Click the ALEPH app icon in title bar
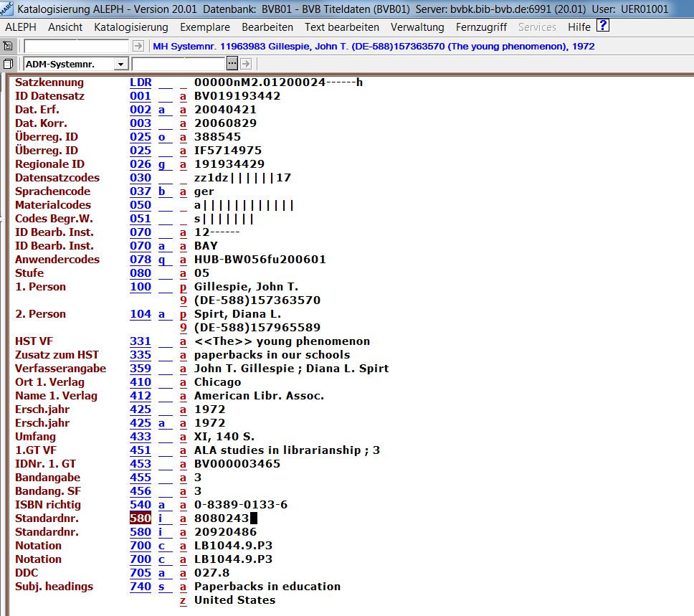694x616 pixels. (x=6, y=9)
